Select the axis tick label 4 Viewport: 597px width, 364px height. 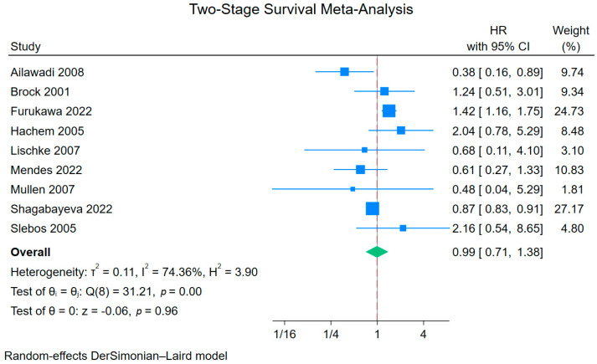(x=423, y=334)
